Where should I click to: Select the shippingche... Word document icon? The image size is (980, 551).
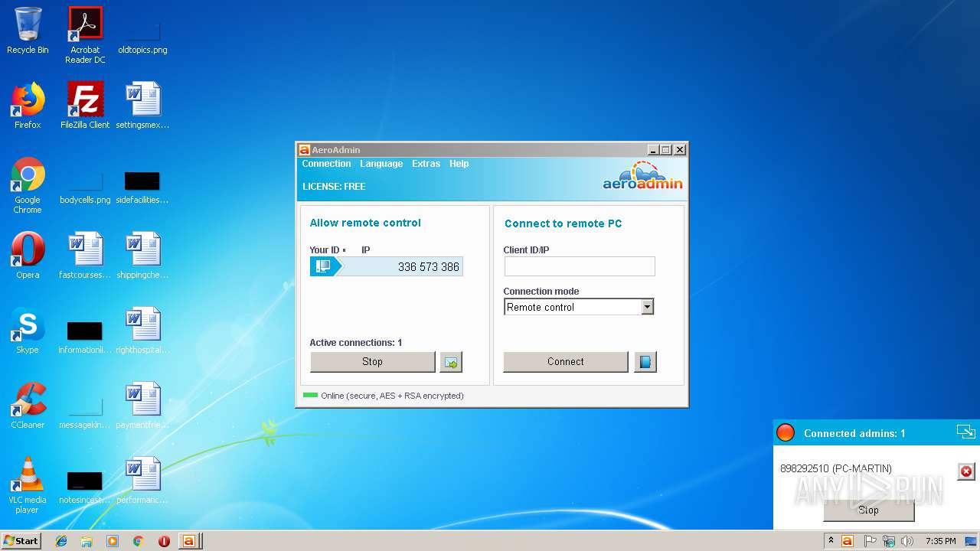(x=142, y=256)
